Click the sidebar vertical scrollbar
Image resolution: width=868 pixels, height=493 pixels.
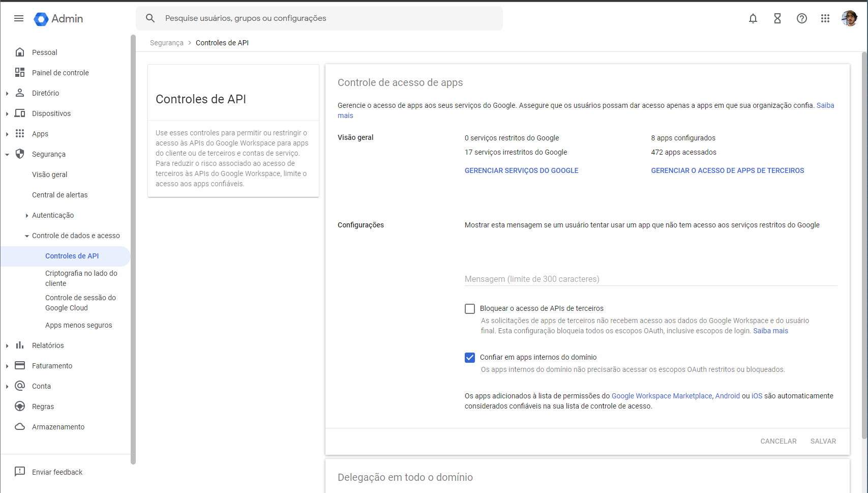pyautogui.click(x=133, y=249)
